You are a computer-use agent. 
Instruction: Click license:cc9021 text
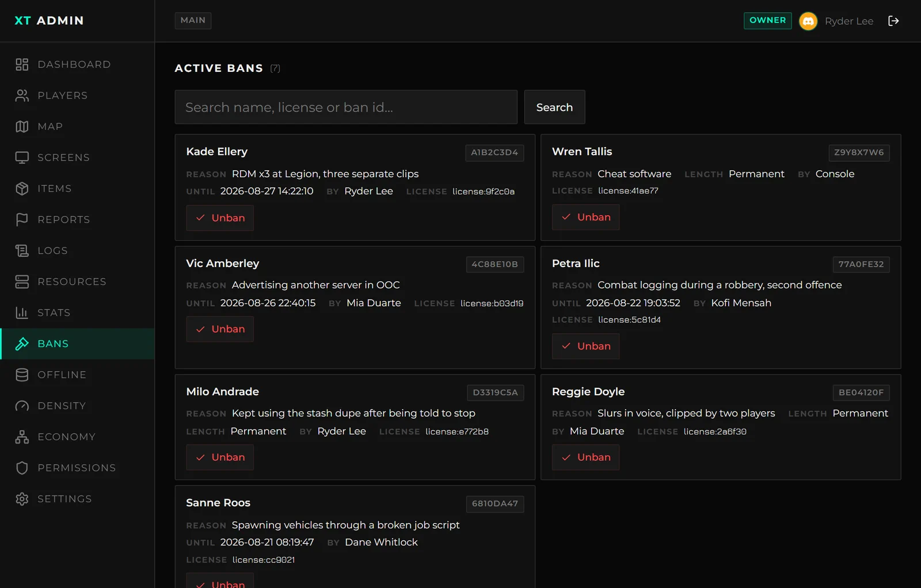pyautogui.click(x=264, y=560)
